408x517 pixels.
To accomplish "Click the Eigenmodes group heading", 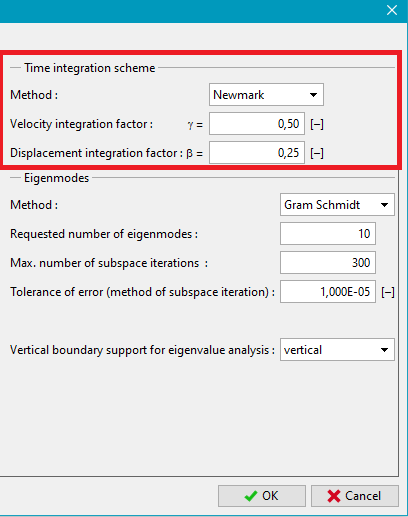I will pos(57,178).
